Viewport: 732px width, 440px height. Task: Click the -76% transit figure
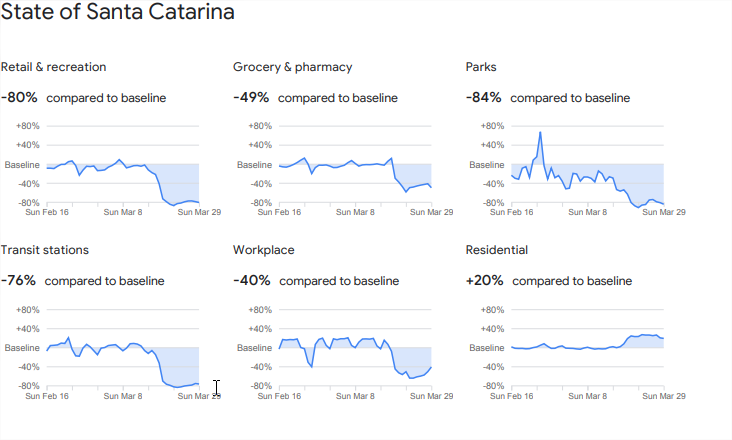point(19,281)
